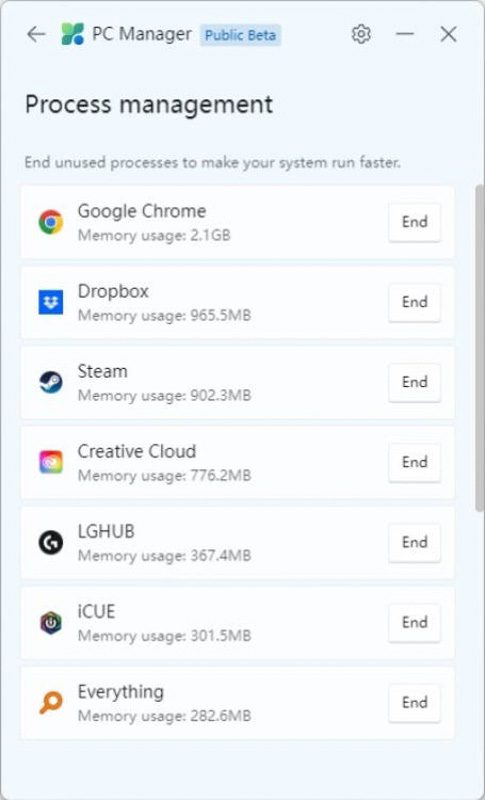This screenshot has height=800, width=485.
Task: Select the Dropbox icon
Action: [x=51, y=302]
